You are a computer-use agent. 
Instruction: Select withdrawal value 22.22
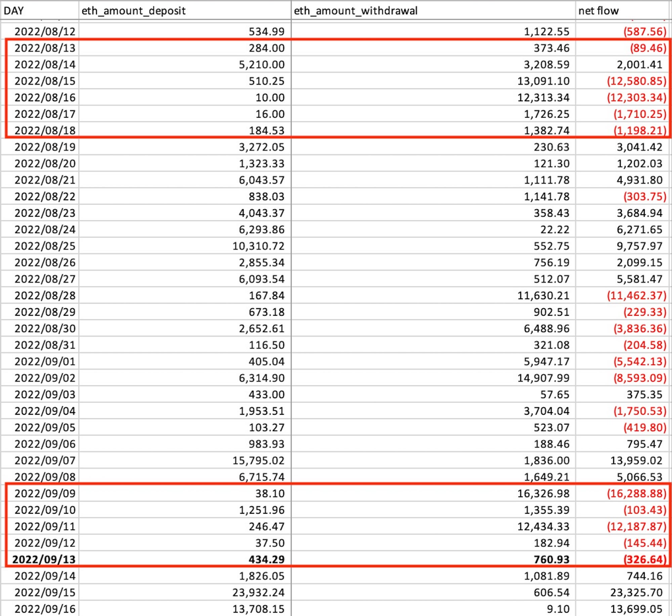point(555,229)
